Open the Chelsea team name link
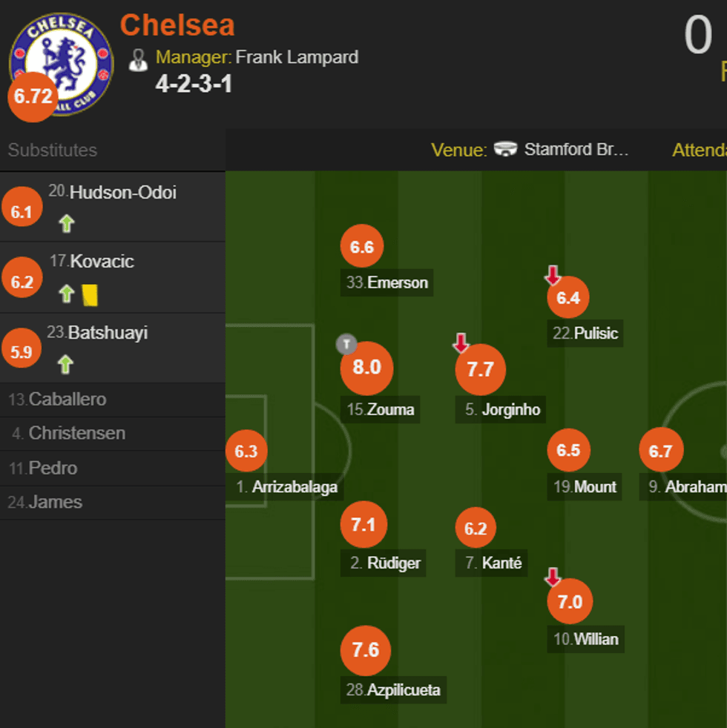Viewport: 727px width, 728px height. 177,25
